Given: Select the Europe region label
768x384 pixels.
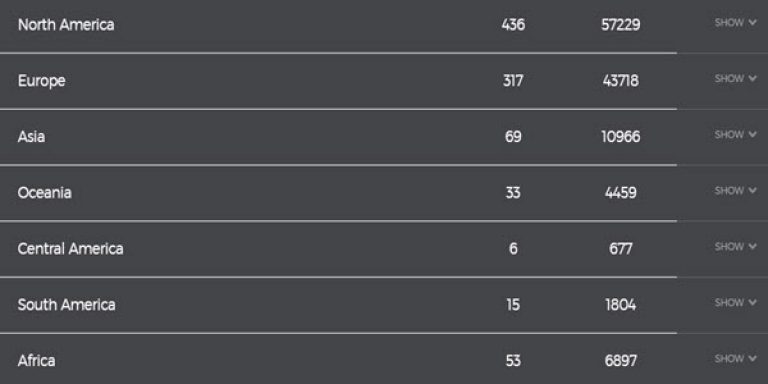Looking at the screenshot, I should coord(42,81).
